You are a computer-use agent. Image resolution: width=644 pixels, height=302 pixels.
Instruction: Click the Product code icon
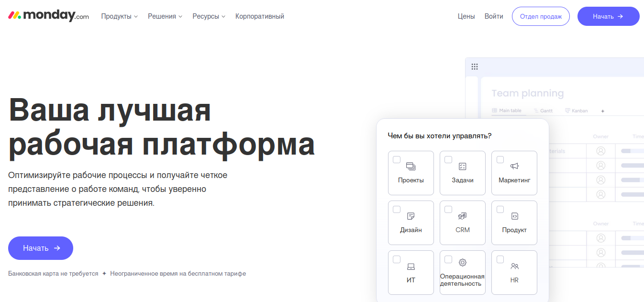pyautogui.click(x=514, y=216)
